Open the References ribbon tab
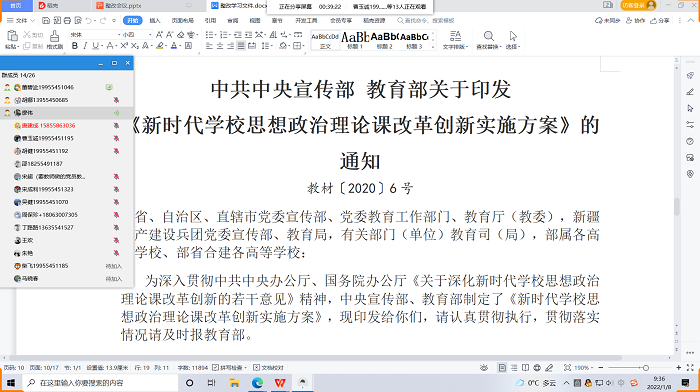This screenshot has height=392, width=700. tap(210, 21)
